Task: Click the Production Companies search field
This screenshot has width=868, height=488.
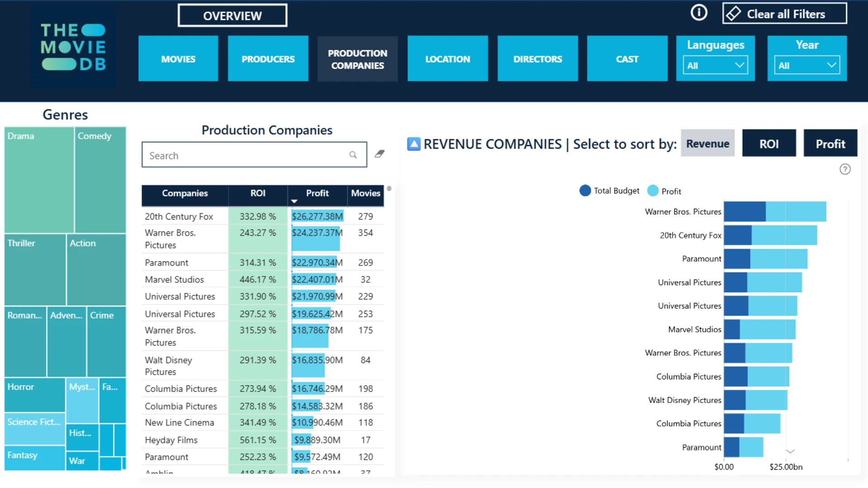Action: [x=254, y=155]
